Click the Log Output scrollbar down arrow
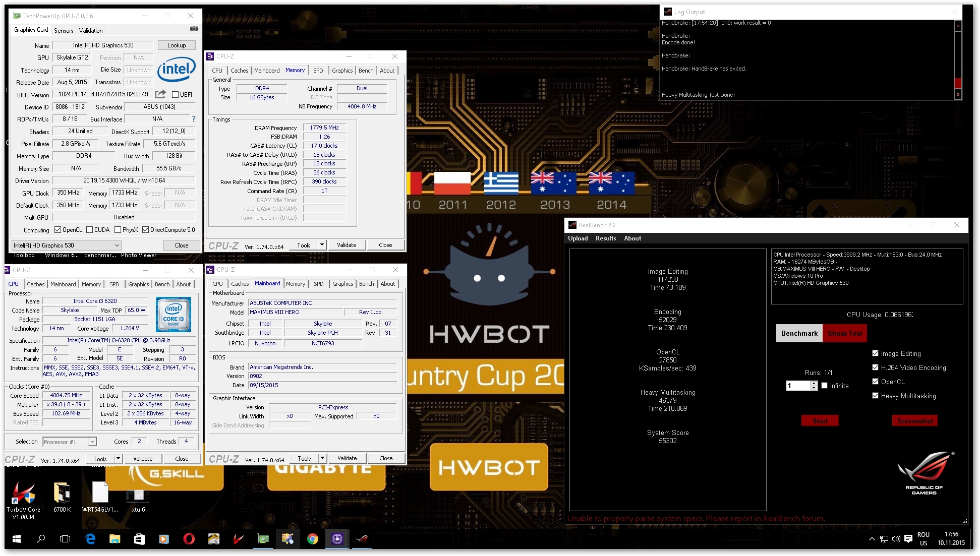Screen dimensions: 980x556 (x=958, y=94)
